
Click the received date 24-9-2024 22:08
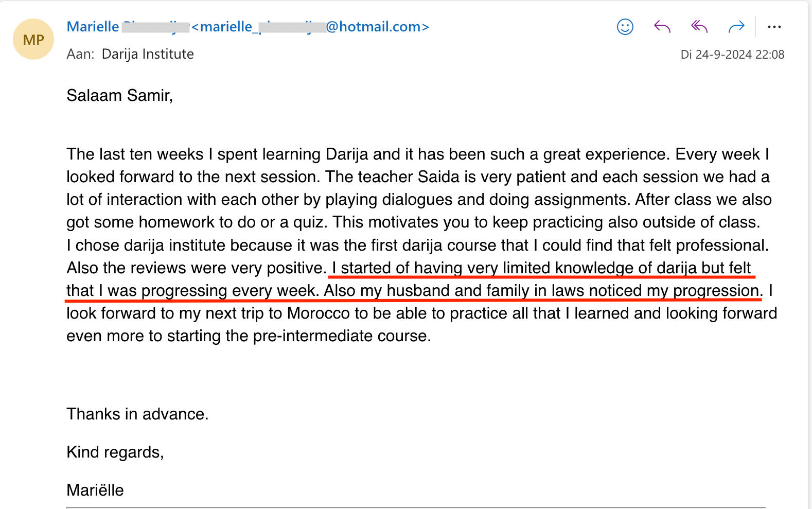[x=732, y=55]
